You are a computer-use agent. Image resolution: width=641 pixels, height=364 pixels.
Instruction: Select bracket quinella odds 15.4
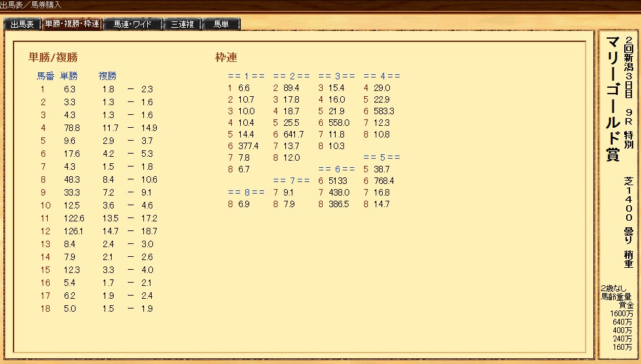click(x=336, y=88)
